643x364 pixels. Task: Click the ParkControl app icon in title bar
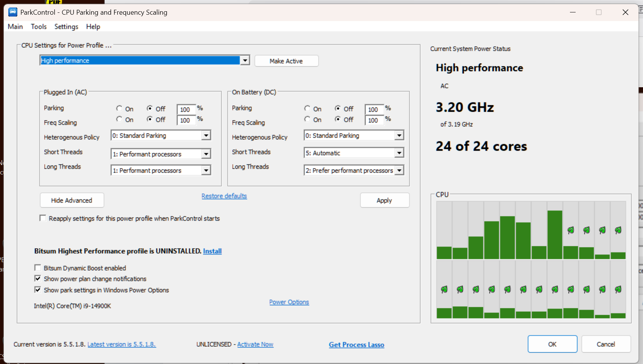(x=13, y=12)
